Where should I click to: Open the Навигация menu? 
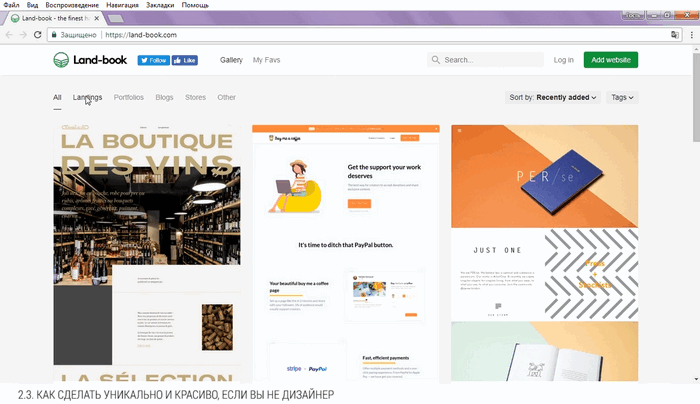122,5
